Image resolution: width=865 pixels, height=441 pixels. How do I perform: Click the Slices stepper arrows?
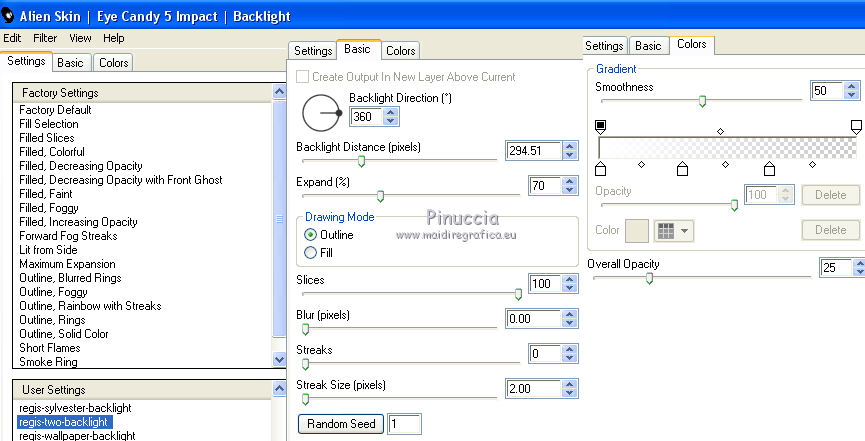[570, 284]
